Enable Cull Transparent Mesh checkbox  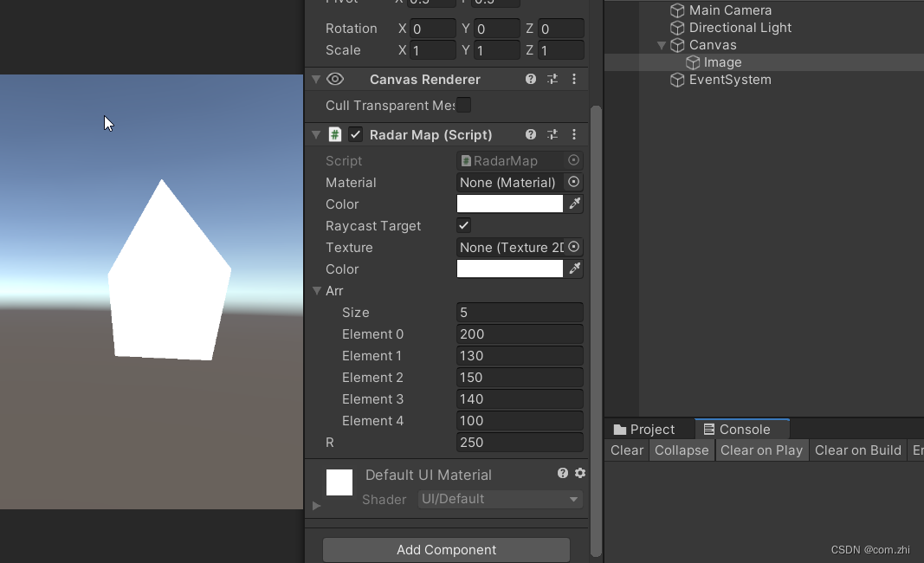tap(464, 105)
